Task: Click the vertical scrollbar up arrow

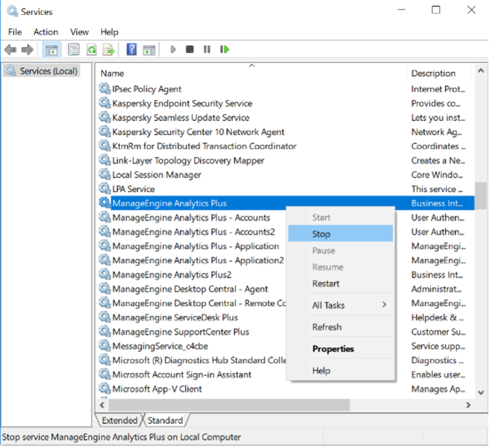Action: pyautogui.click(x=481, y=71)
